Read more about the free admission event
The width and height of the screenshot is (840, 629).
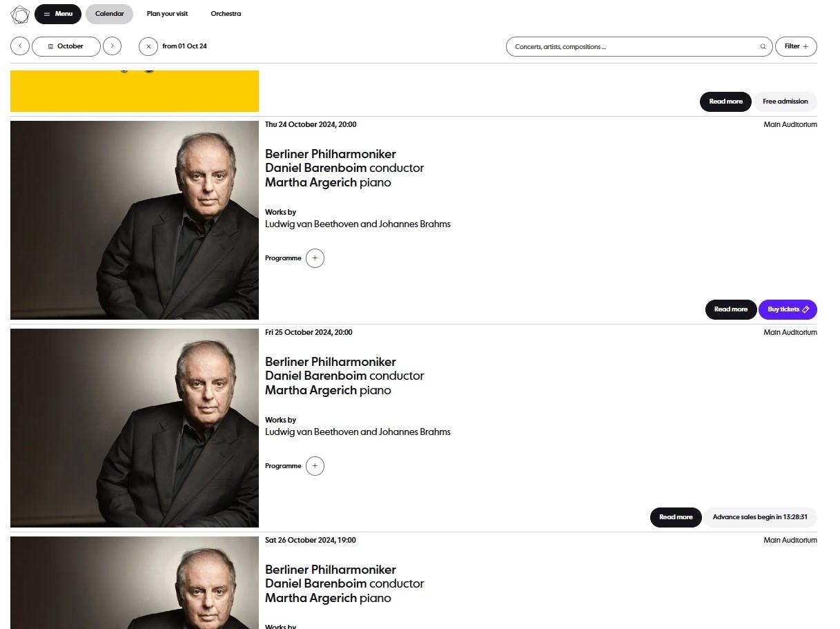tap(725, 101)
